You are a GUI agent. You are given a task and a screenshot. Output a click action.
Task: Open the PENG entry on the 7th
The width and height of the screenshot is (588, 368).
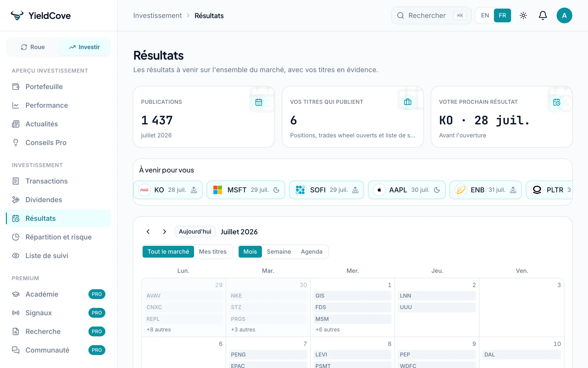pos(268,355)
